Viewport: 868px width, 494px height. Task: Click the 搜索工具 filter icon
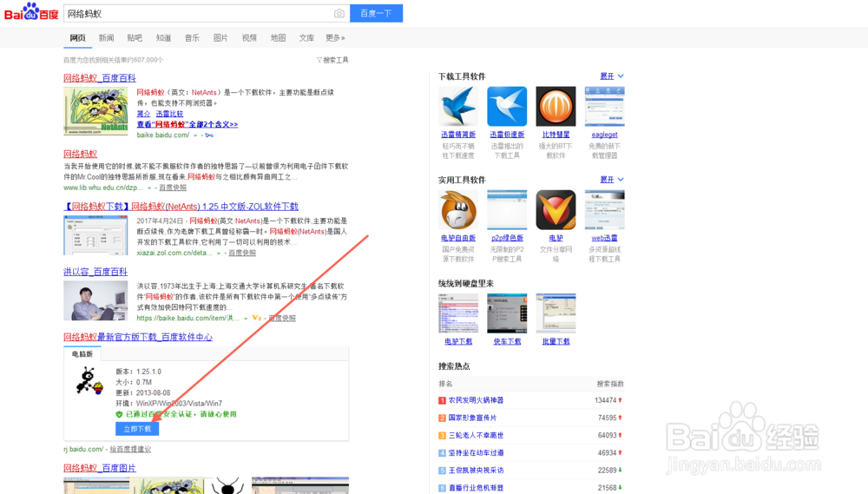click(x=319, y=60)
